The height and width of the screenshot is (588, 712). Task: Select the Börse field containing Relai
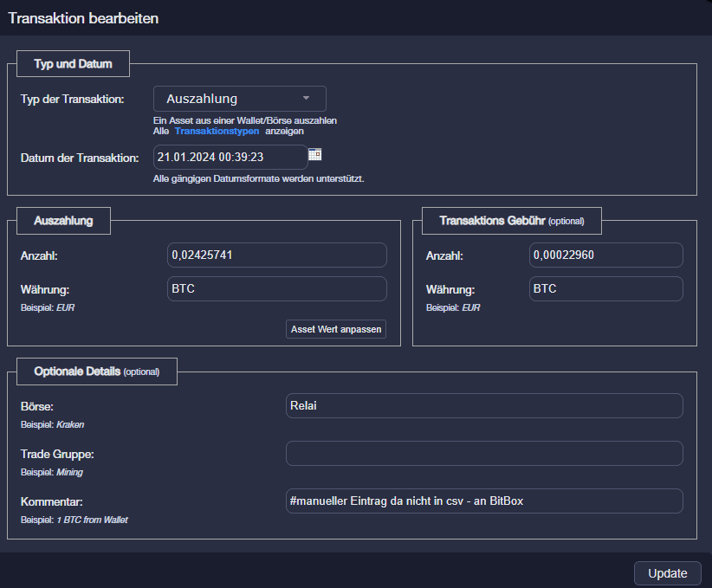483,406
